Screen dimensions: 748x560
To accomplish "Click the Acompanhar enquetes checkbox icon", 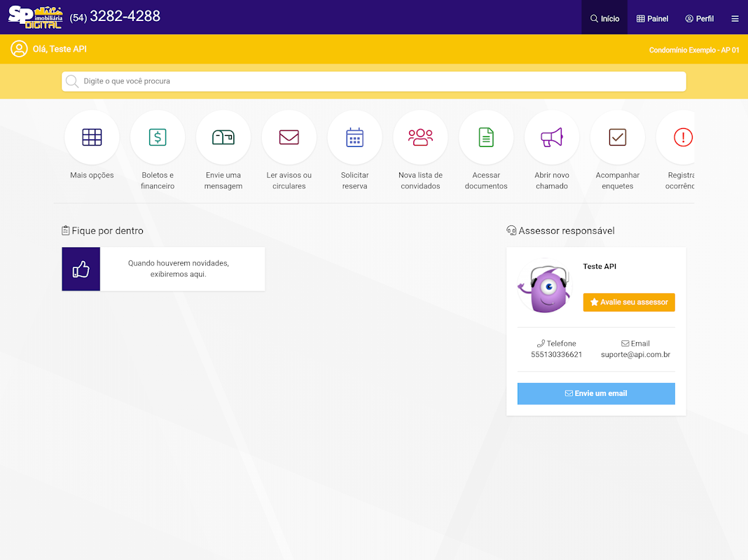I will click(x=617, y=137).
